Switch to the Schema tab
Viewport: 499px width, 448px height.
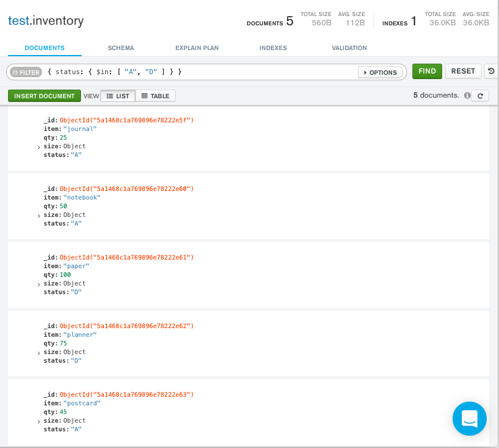pyautogui.click(x=121, y=48)
